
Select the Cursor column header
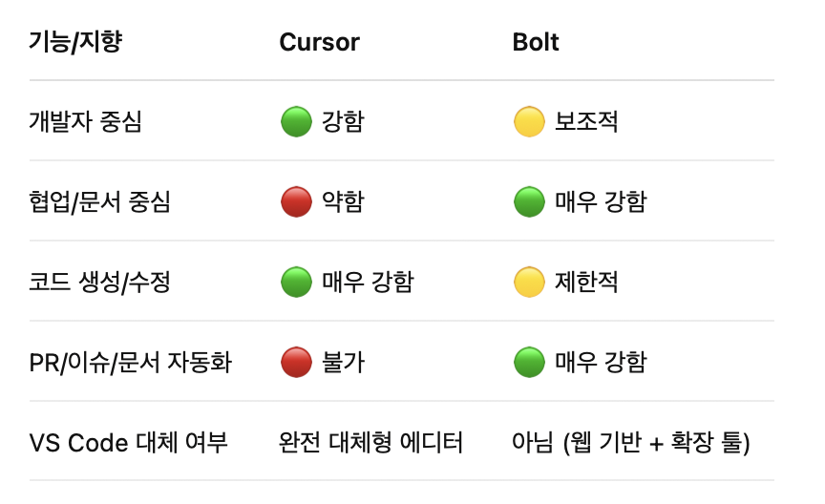pos(319,42)
